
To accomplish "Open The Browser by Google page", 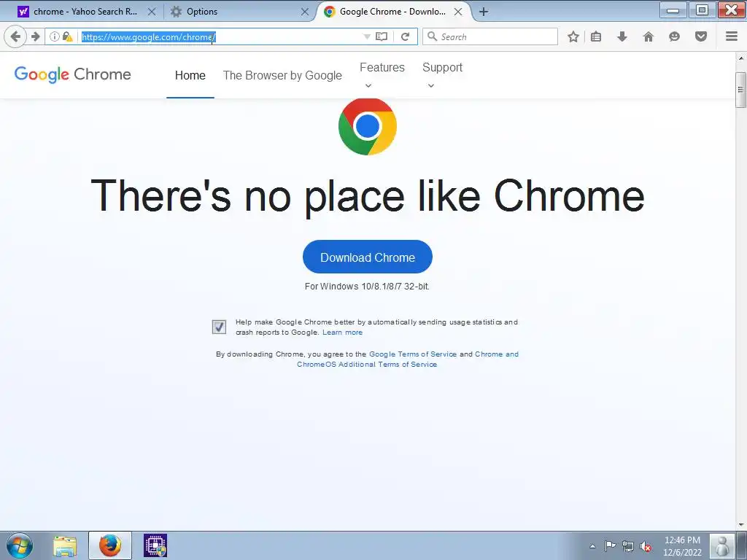I will 282,75.
